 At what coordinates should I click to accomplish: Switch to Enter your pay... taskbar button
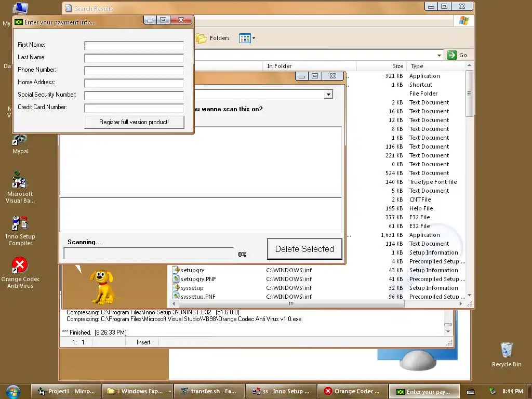click(424, 392)
